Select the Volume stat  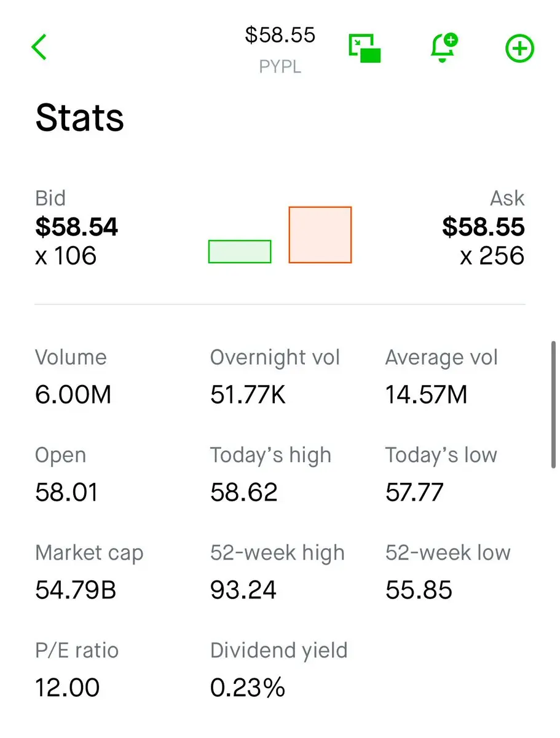pyautogui.click(x=73, y=376)
